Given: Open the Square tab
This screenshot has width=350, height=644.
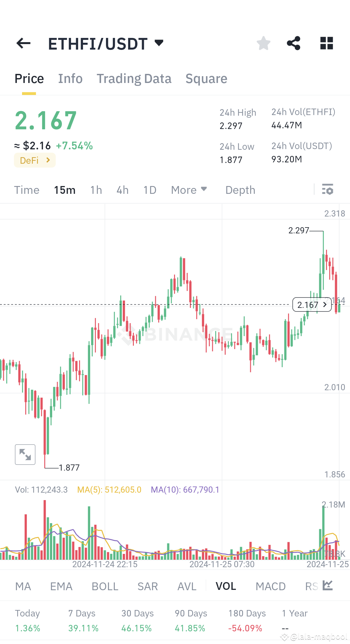Looking at the screenshot, I should click(x=206, y=78).
